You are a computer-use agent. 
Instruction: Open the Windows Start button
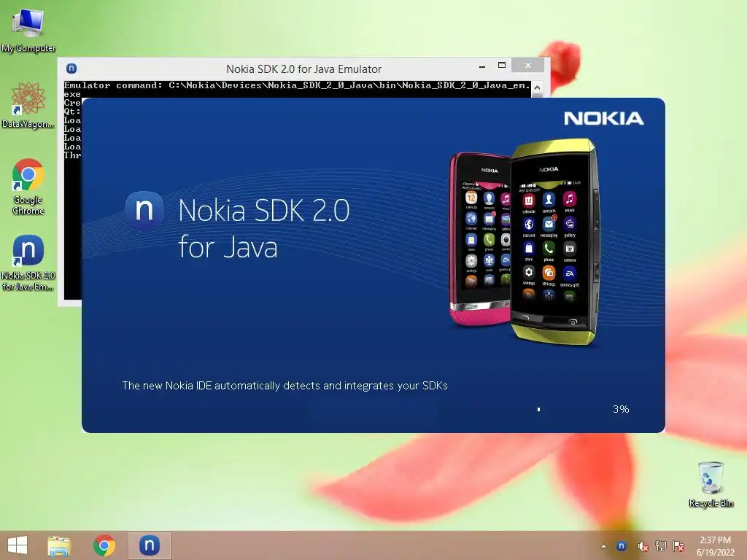[x=18, y=545]
